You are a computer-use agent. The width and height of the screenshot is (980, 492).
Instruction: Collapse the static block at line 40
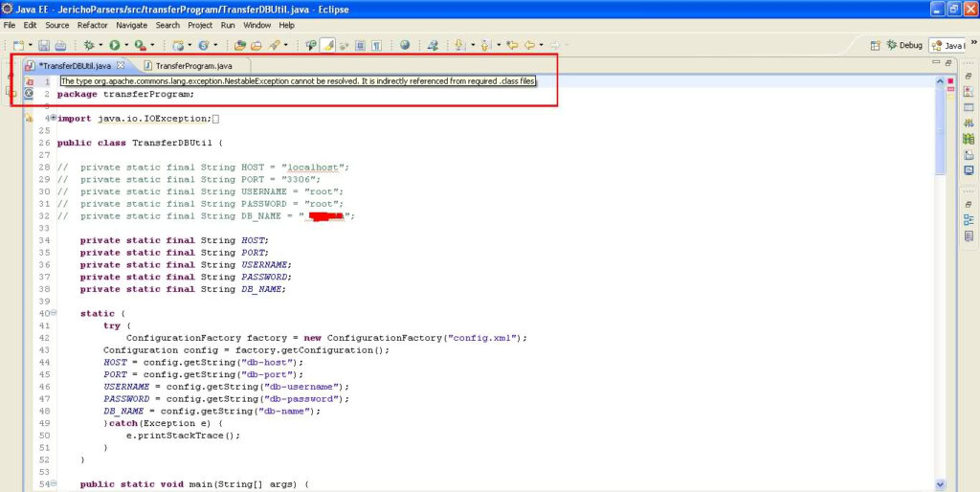coord(54,313)
